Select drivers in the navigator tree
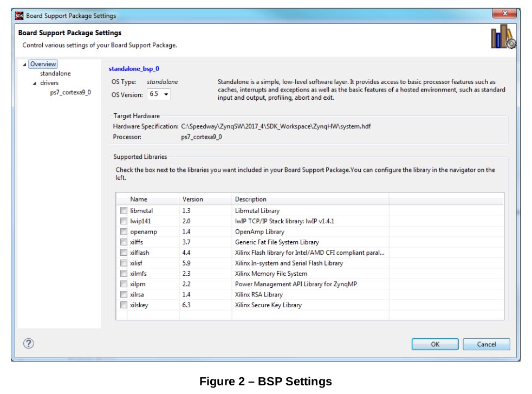The image size is (532, 394). coord(49,83)
